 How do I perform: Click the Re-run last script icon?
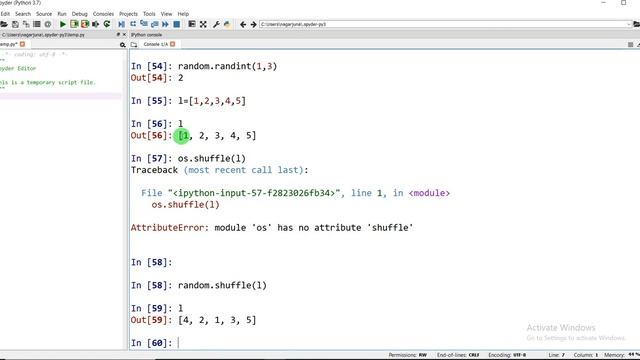107,24
